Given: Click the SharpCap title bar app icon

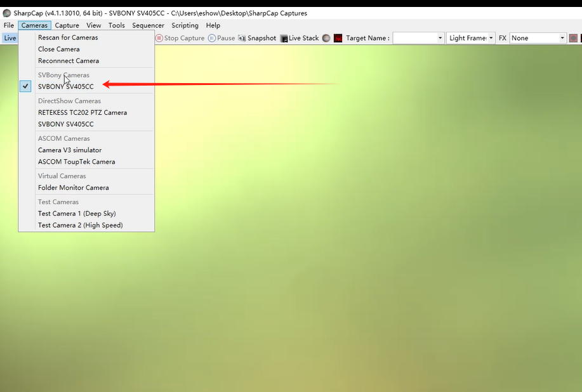Looking at the screenshot, I should [7, 13].
